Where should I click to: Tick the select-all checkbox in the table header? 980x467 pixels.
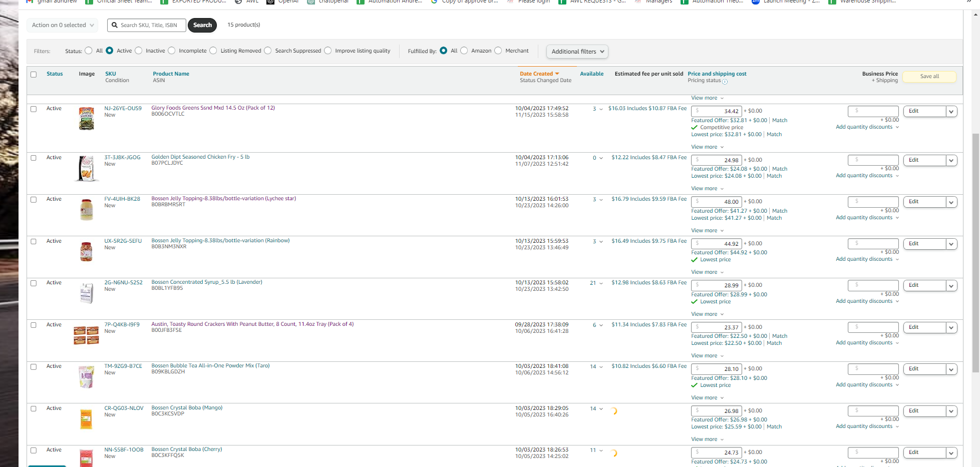click(34, 75)
